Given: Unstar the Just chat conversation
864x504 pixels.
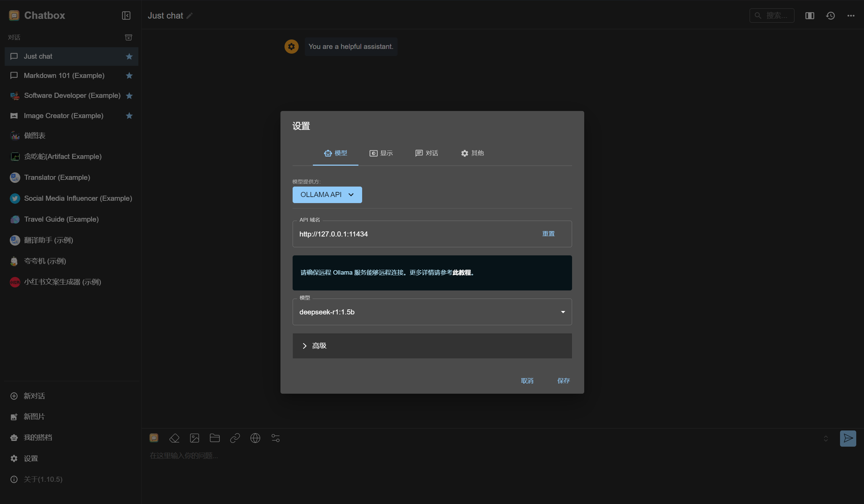Looking at the screenshot, I should [129, 57].
